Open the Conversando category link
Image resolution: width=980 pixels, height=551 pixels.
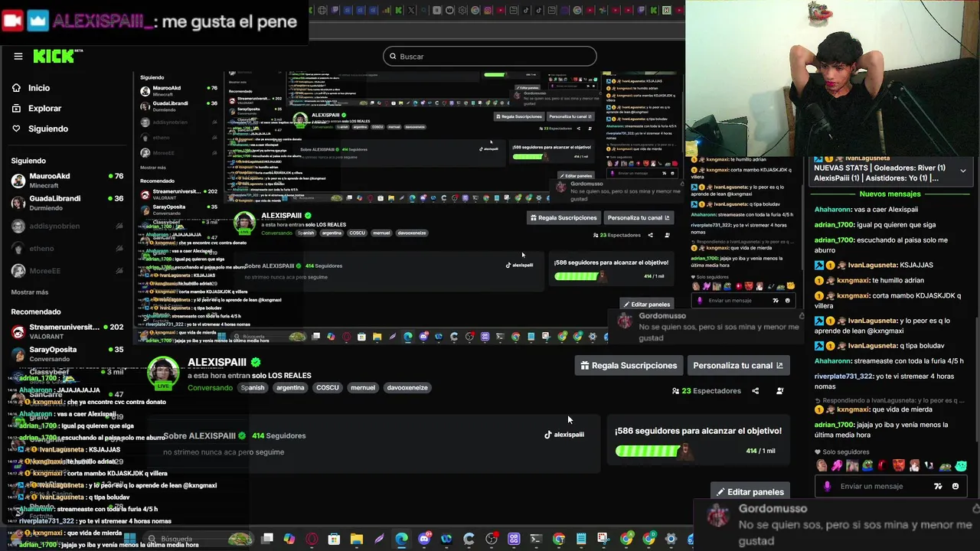(x=210, y=388)
